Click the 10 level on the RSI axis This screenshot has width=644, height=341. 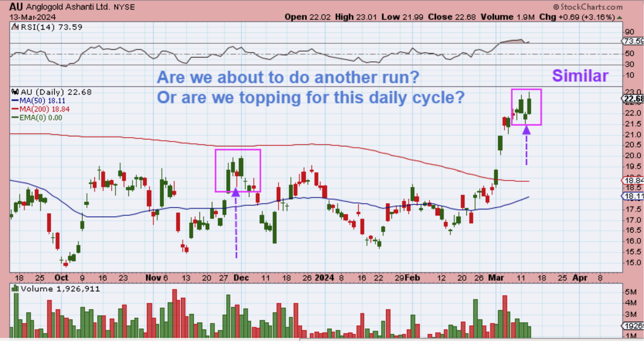(x=629, y=75)
